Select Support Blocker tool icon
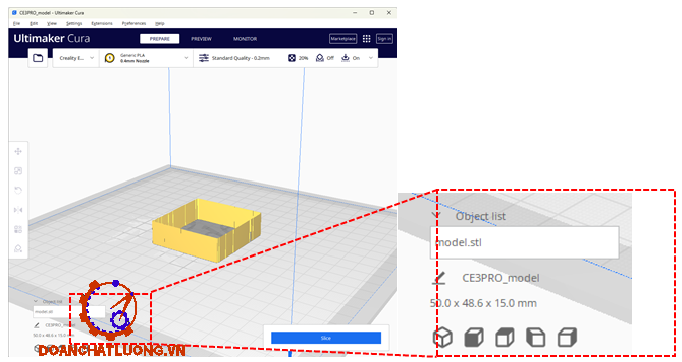 (18, 248)
